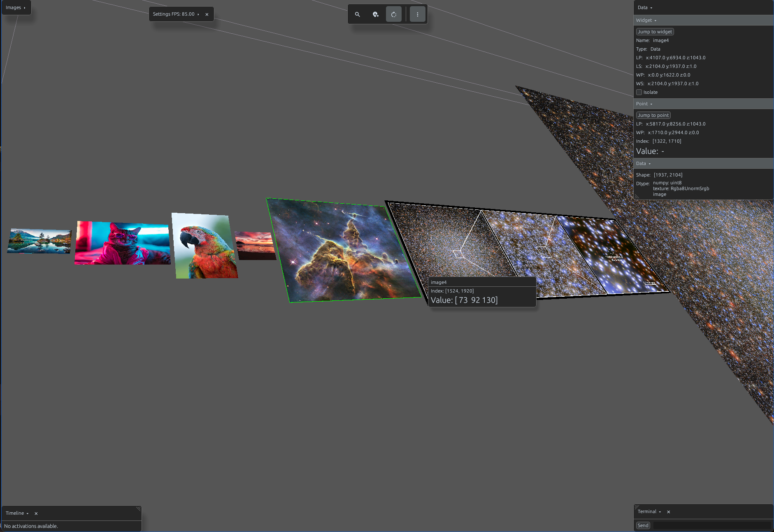
Task: Click the Terminal text input field
Action: 712,525
